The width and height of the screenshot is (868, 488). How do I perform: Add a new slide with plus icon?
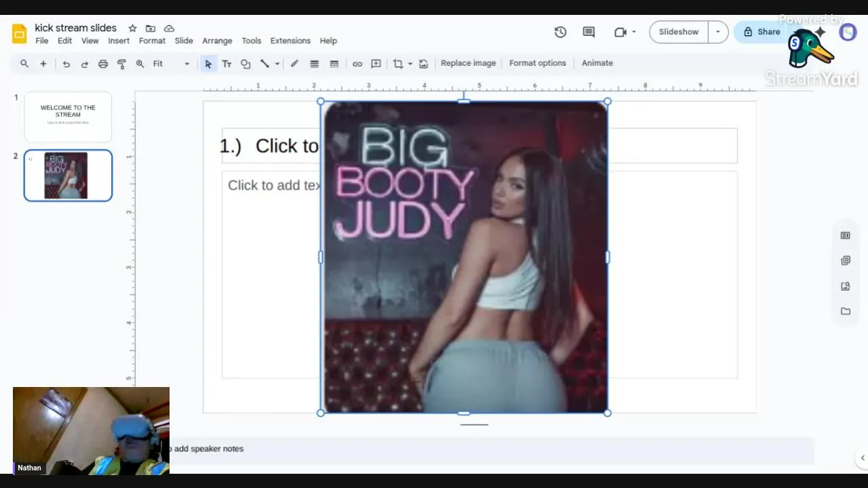coord(43,64)
